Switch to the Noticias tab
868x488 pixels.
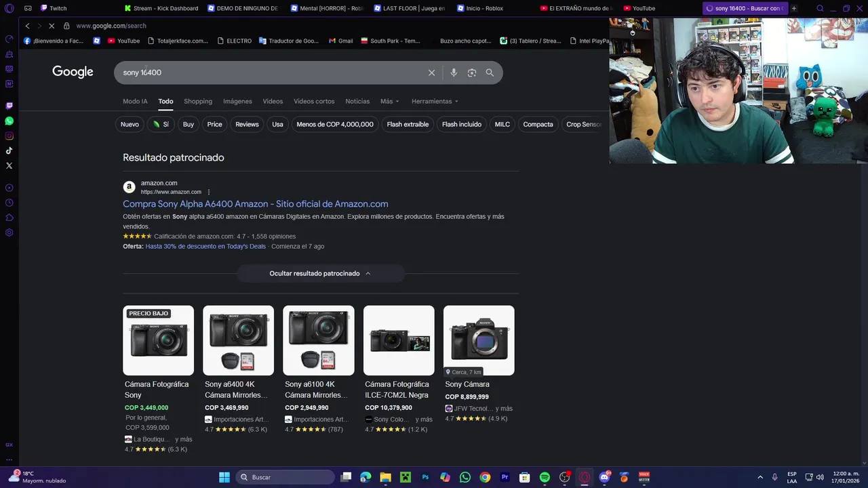(x=357, y=101)
